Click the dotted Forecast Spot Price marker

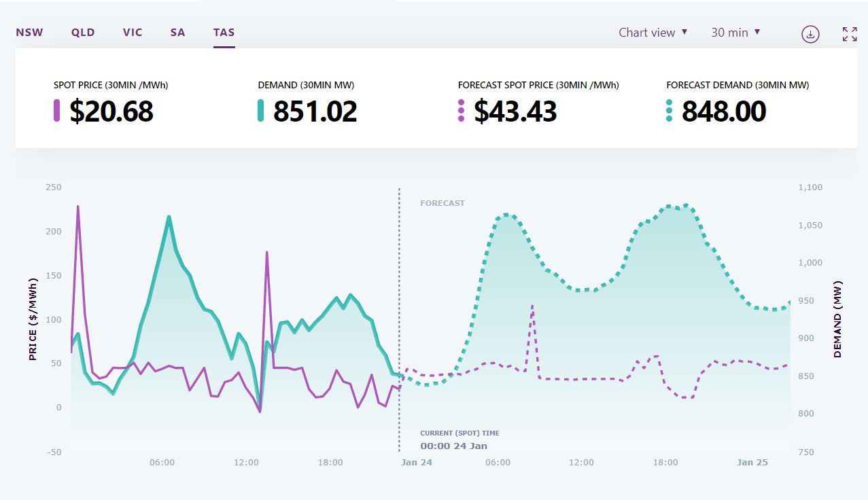coord(462,111)
